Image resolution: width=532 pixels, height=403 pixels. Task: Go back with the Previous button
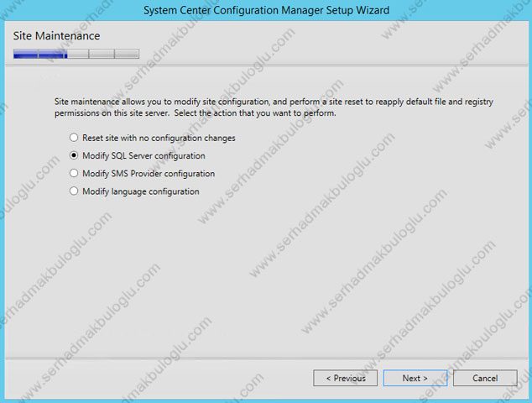click(345, 378)
